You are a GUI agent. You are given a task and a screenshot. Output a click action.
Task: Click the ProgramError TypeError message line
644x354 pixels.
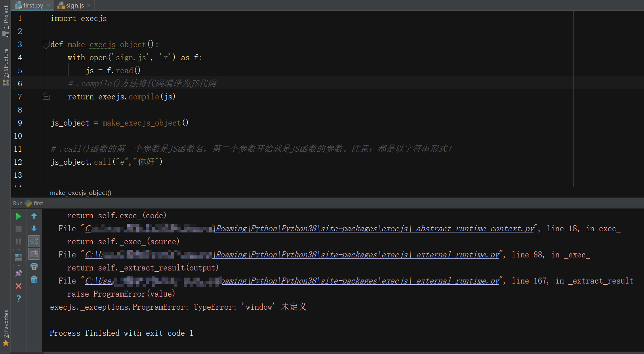[178, 307]
